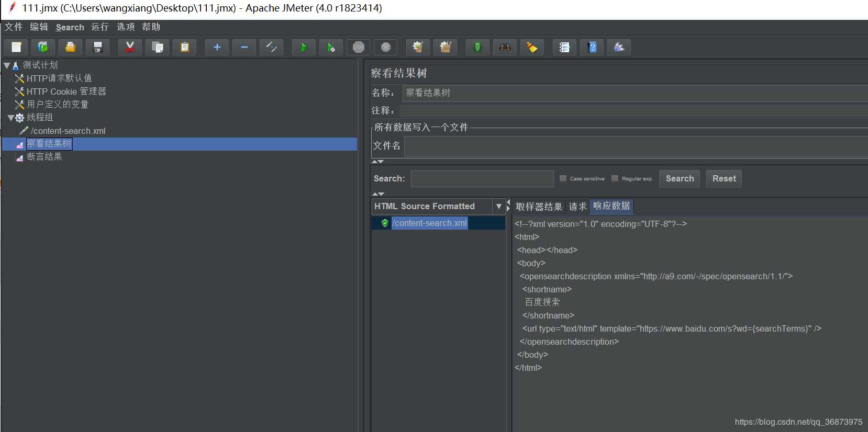Expand all nodes with the plus icon
Screen dimensions: 868x432
(x=217, y=47)
